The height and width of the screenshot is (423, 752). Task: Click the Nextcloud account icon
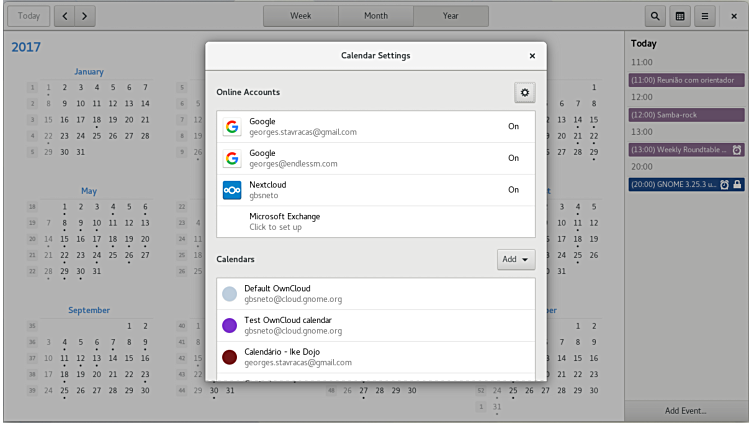pos(232,190)
